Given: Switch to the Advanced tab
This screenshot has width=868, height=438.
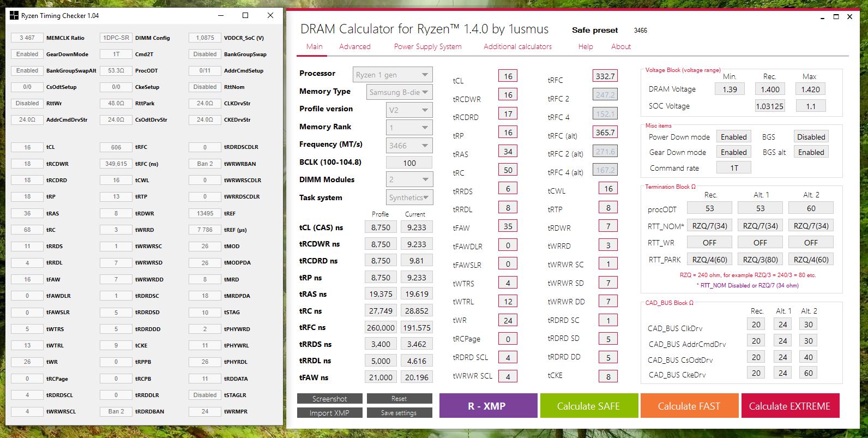Looking at the screenshot, I should (x=355, y=47).
